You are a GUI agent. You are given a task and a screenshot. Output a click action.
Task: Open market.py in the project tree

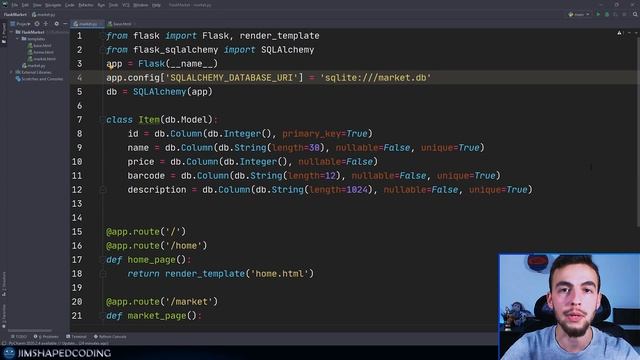[x=34, y=66]
